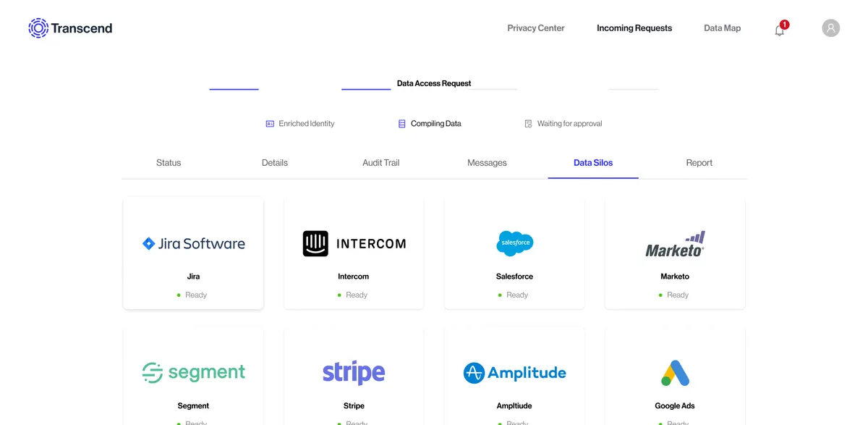Screen dimensions: 868x425
Task: Click the Jira silo name label
Action: [x=193, y=277]
